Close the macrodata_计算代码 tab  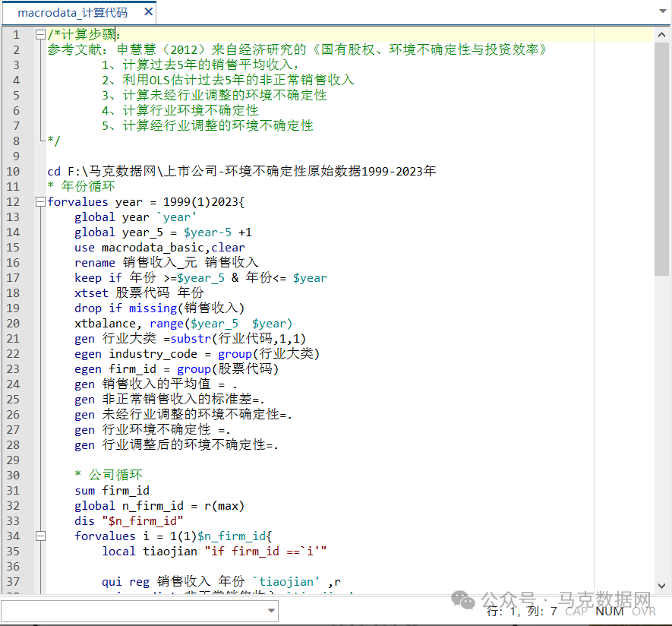[148, 12]
